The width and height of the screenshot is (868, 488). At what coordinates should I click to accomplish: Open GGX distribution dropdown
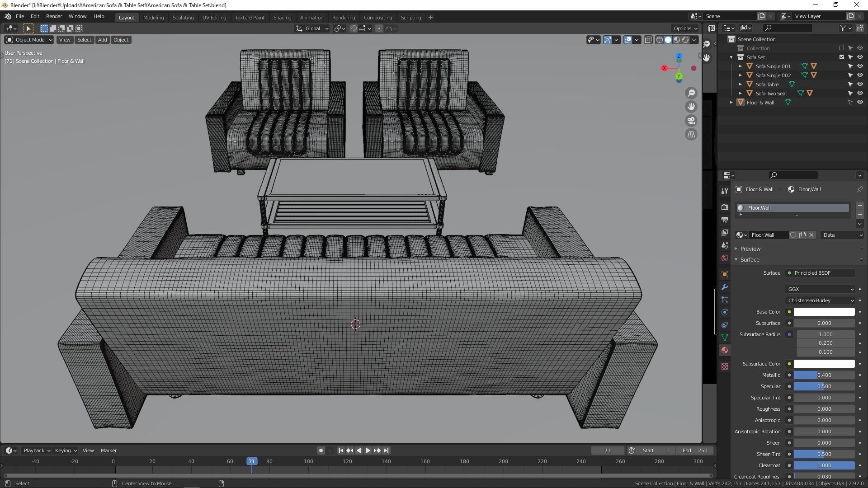(820, 289)
